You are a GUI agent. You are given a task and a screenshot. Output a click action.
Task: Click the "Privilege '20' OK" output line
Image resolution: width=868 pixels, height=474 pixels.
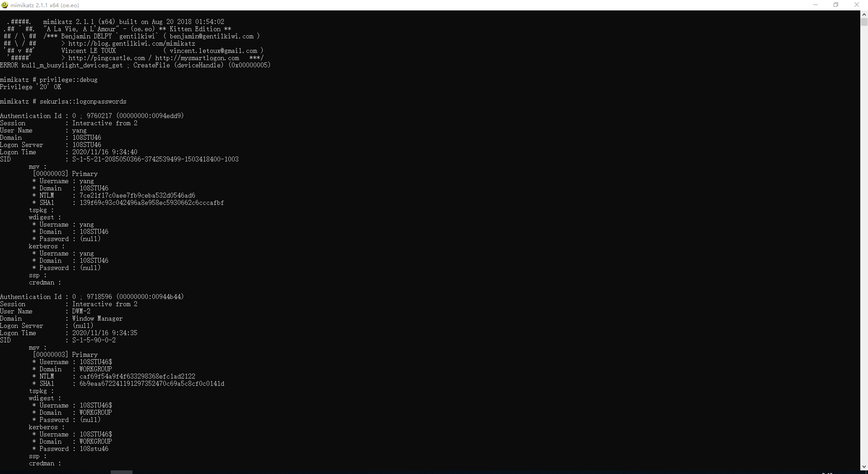[30, 87]
